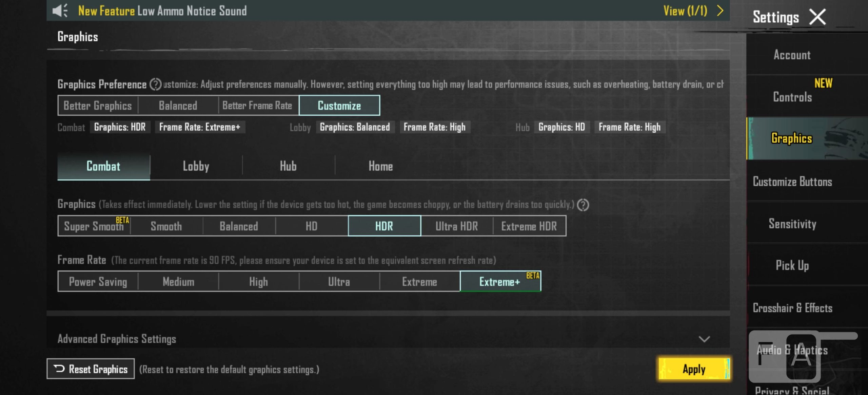
Task: Open the Graphics quality help icon
Action: tap(583, 205)
